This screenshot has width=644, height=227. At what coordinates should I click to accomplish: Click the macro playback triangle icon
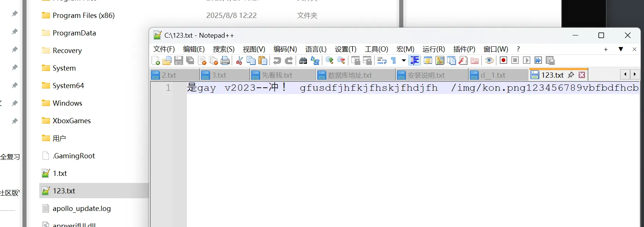click(527, 60)
